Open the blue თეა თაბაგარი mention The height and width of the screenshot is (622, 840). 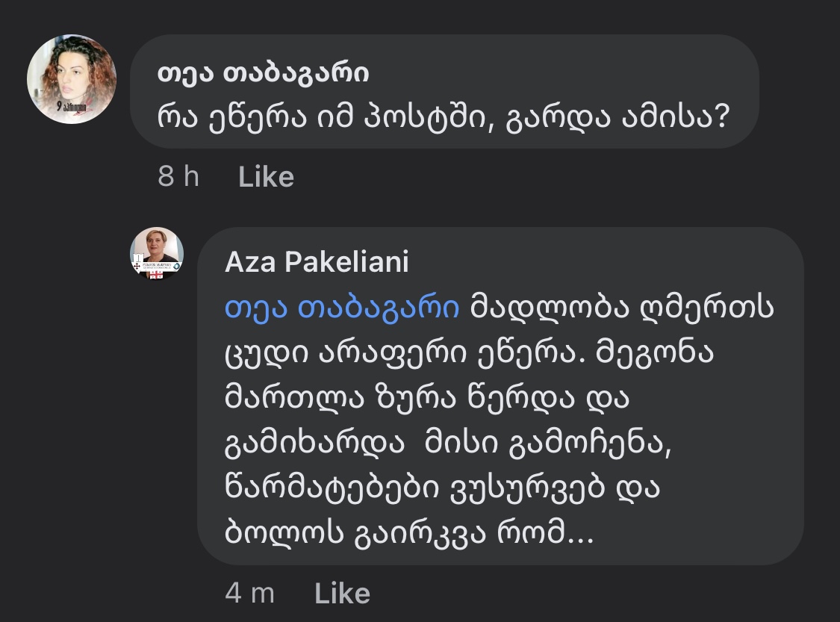click(x=342, y=310)
